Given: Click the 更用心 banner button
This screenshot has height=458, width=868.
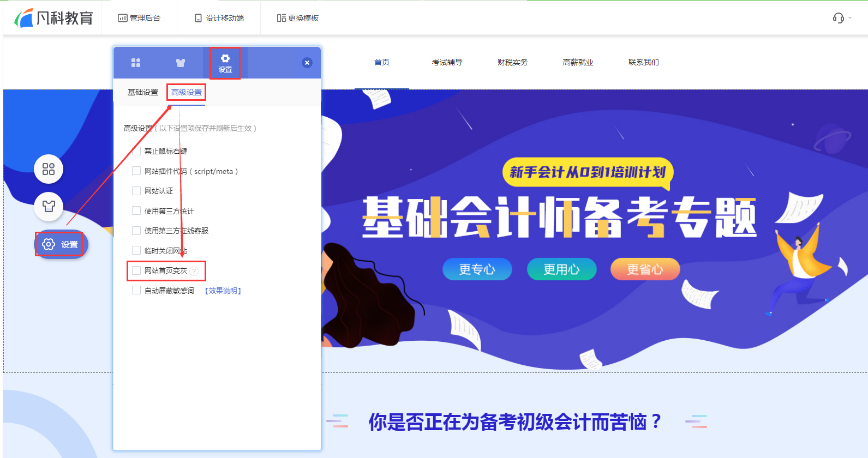Looking at the screenshot, I should [x=561, y=269].
